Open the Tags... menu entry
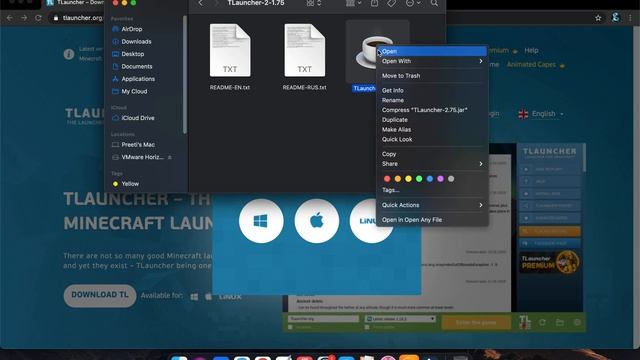 click(432, 190)
